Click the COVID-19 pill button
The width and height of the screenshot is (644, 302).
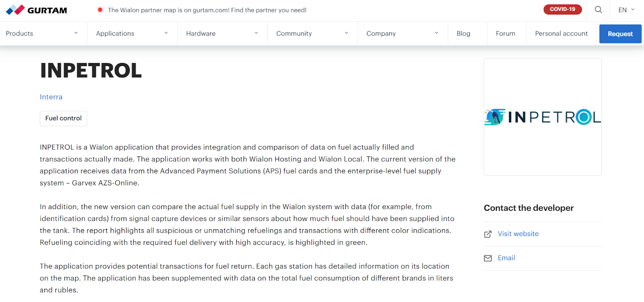[x=563, y=8]
